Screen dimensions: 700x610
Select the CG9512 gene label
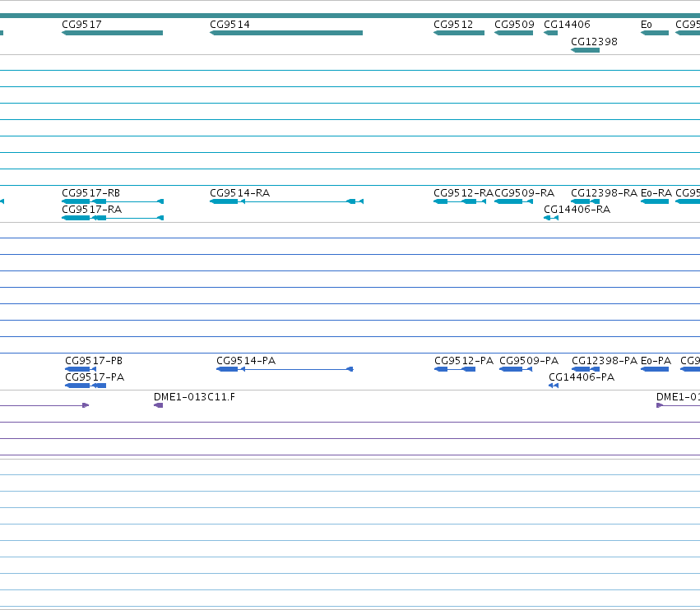[x=453, y=25]
